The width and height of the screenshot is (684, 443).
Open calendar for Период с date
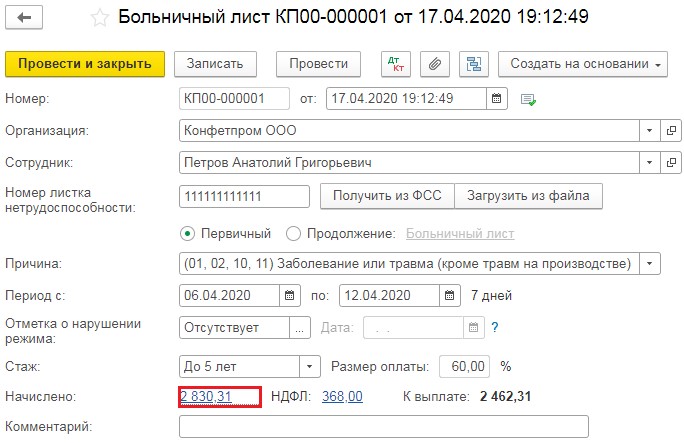coord(291,295)
